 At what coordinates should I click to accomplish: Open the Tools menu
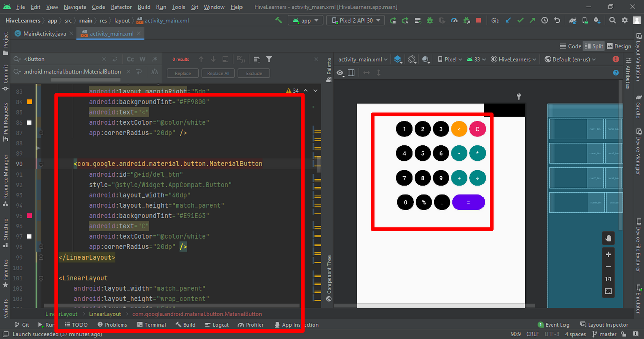pos(178,7)
